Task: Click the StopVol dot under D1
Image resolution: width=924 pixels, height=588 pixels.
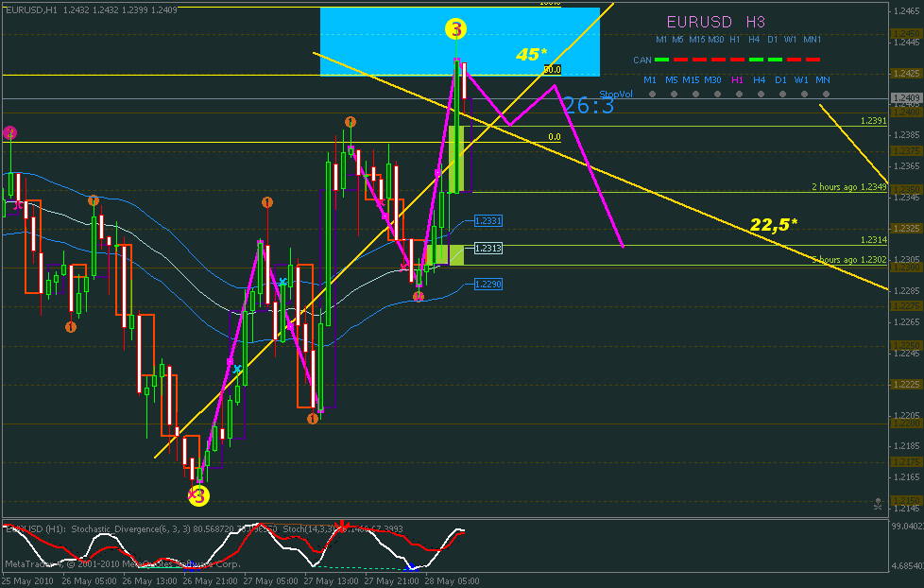Action: [x=782, y=95]
